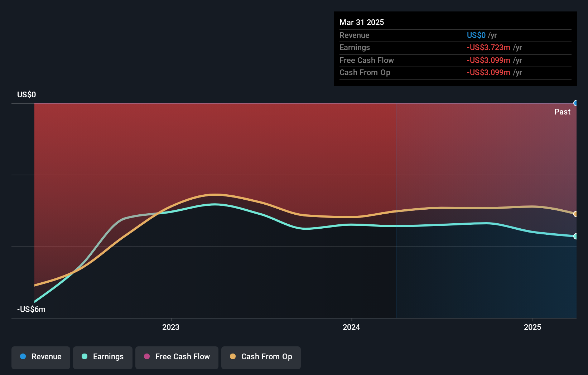The width and height of the screenshot is (588, 375).
Task: Toggle the Revenue series legend button
Action: pos(41,357)
